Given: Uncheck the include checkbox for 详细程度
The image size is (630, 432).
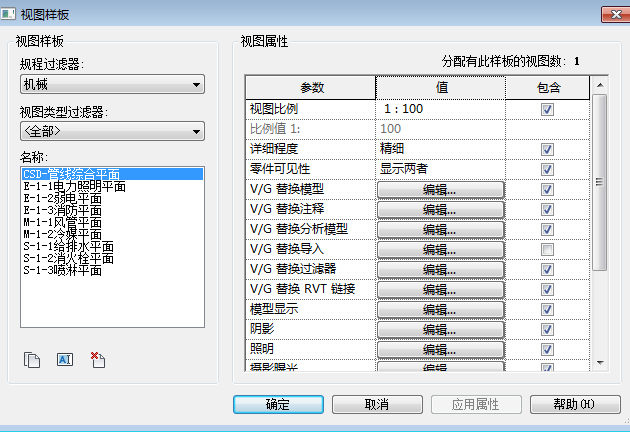Looking at the screenshot, I should tap(547, 149).
